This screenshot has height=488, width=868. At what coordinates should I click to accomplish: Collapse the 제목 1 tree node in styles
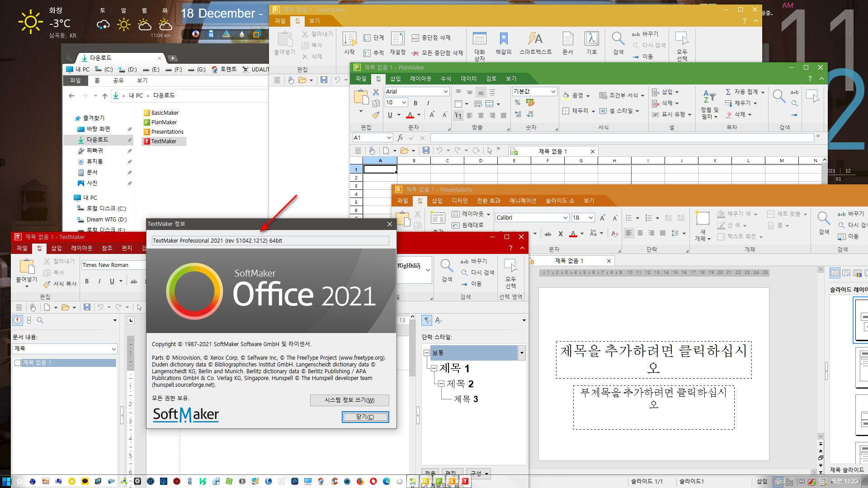tap(434, 368)
